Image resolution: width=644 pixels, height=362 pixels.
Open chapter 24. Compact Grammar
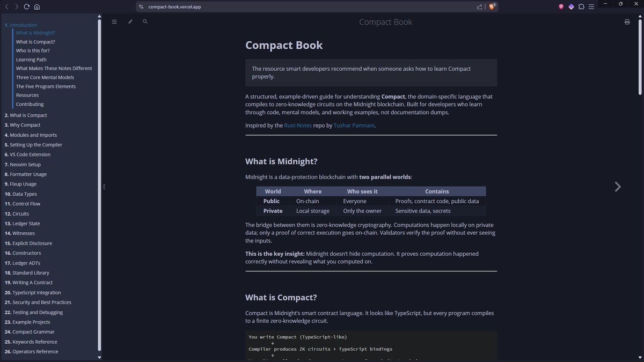(x=30, y=332)
